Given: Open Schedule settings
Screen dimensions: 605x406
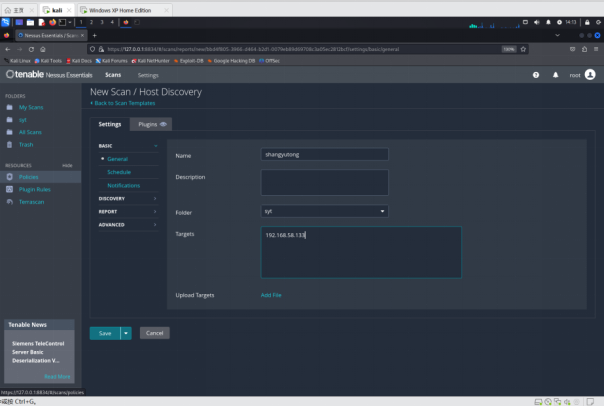Looking at the screenshot, I should 119,172.
